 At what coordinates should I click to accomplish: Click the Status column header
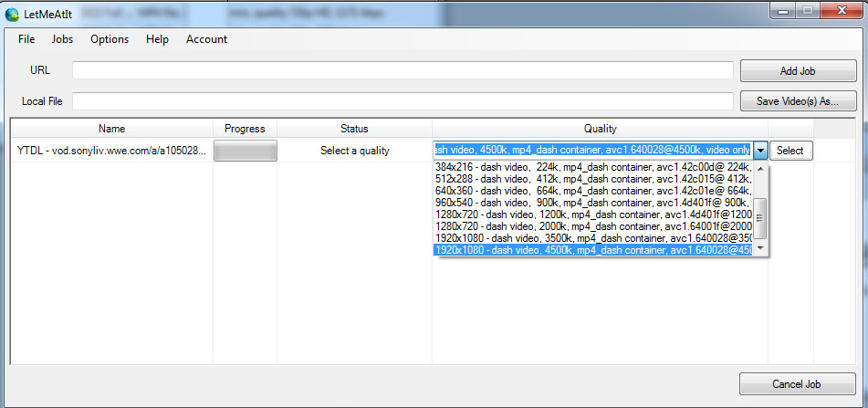click(x=354, y=129)
